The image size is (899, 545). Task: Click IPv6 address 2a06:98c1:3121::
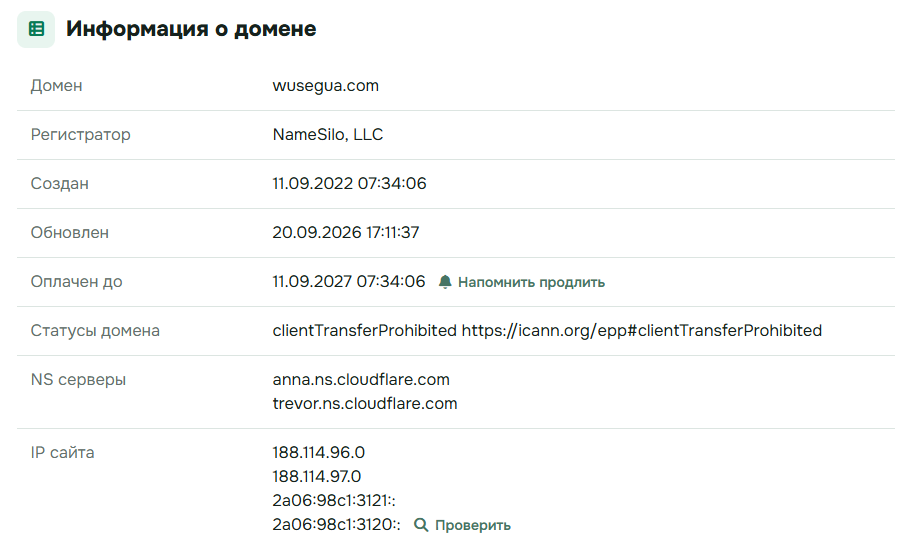click(334, 501)
